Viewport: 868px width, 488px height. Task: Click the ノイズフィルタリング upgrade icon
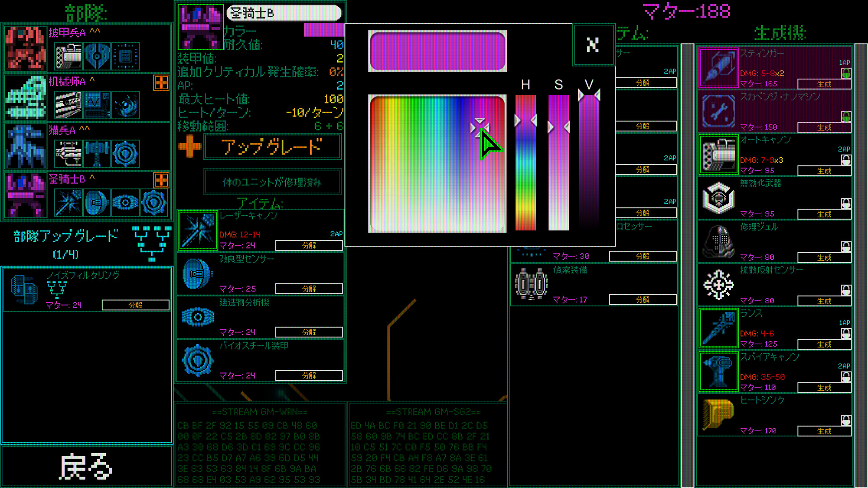point(24,289)
